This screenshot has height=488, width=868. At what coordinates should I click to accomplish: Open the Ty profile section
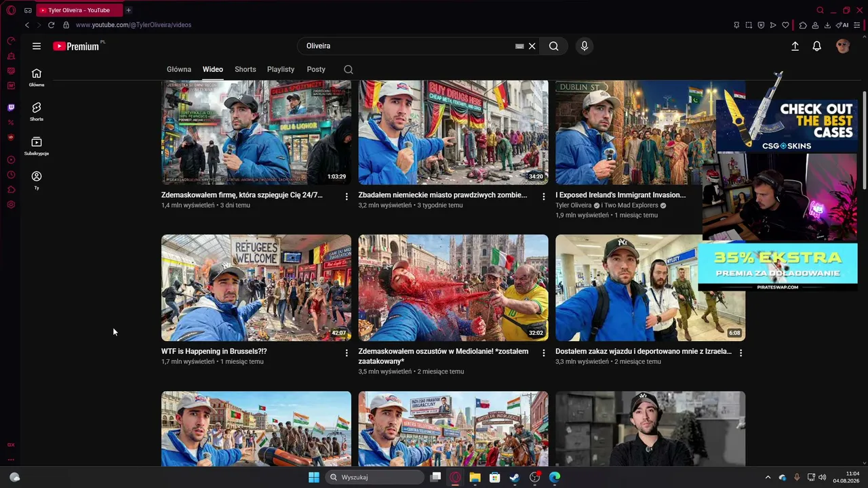[x=37, y=180]
